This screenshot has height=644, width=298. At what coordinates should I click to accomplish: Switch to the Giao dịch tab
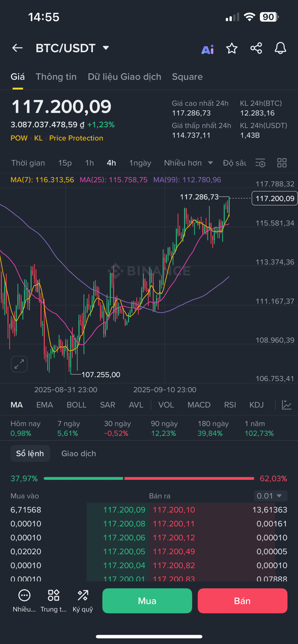click(x=78, y=454)
